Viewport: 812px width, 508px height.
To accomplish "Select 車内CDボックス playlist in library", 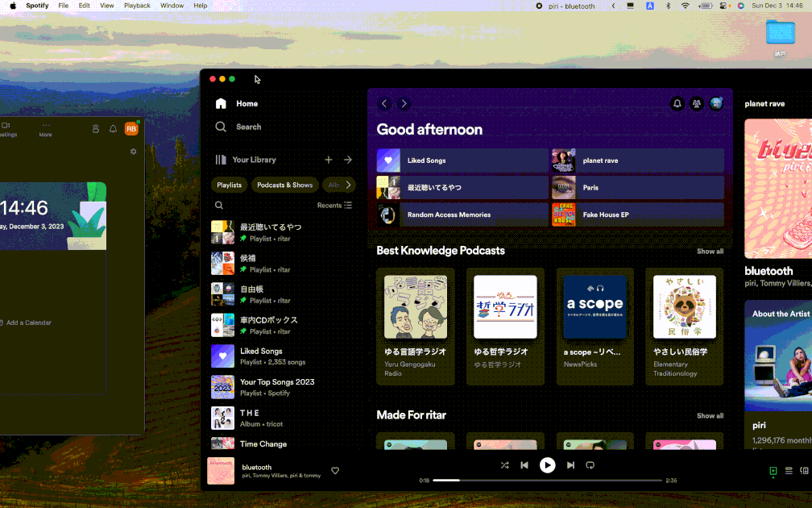I will click(282, 326).
